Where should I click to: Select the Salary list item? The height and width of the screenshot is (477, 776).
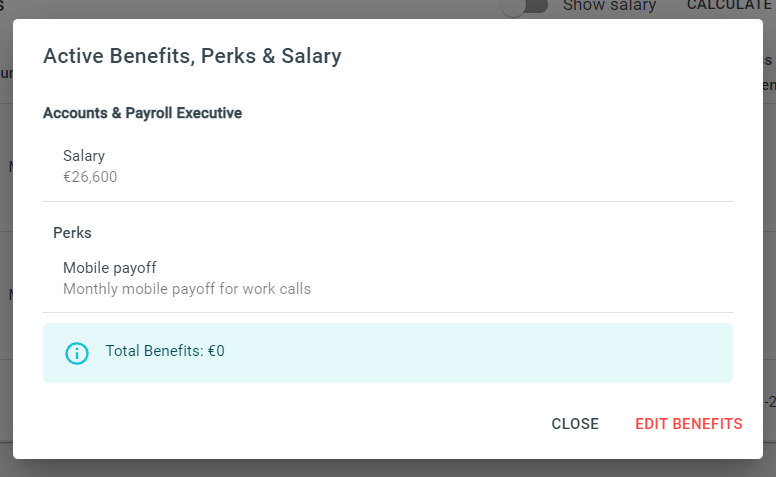tap(388, 166)
